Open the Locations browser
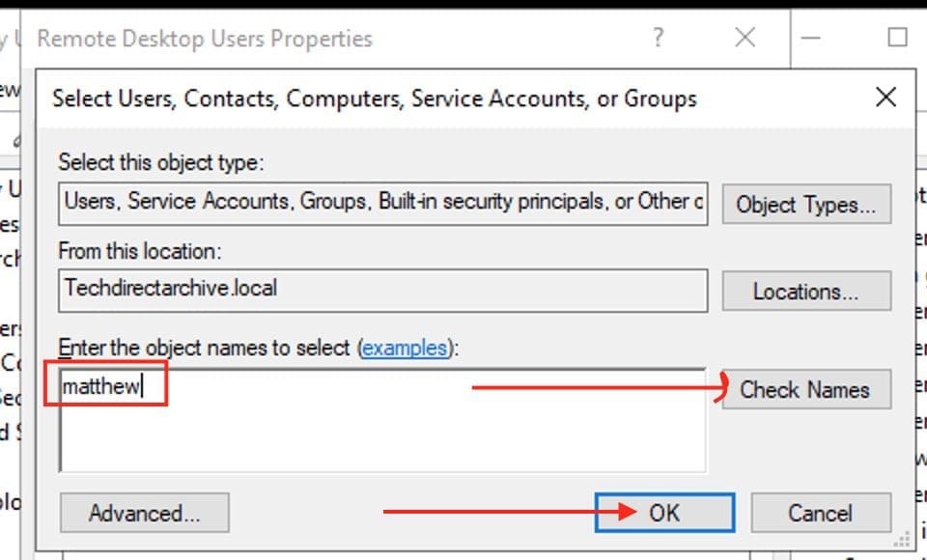 pyautogui.click(x=805, y=292)
